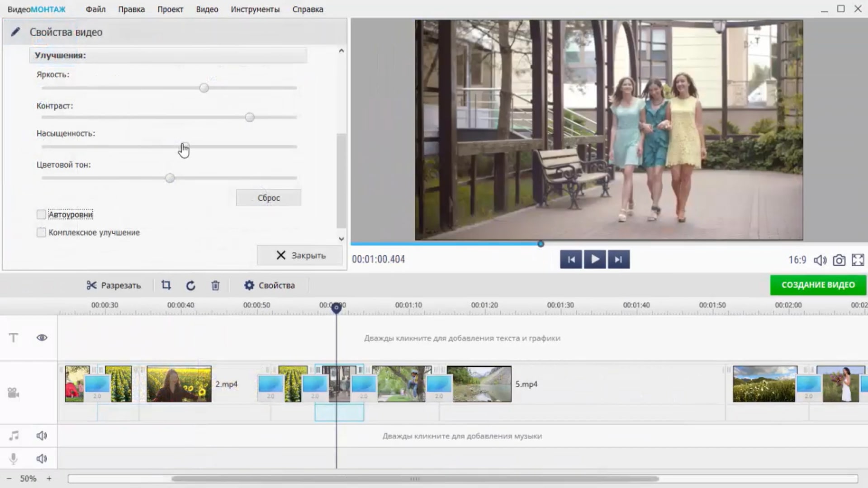This screenshot has height=488, width=868.
Task: Click the preview volume speaker icon
Action: [x=820, y=260]
